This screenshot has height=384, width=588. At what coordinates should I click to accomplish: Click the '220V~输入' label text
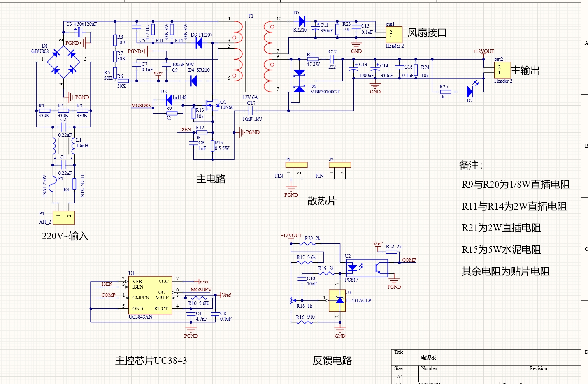[x=65, y=236]
